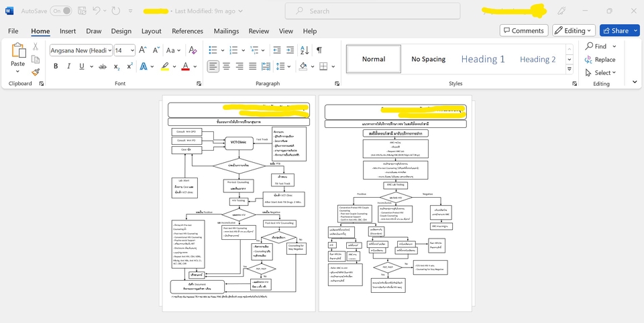Open the Editing mode dropdown
644x323 pixels.
pos(574,30)
